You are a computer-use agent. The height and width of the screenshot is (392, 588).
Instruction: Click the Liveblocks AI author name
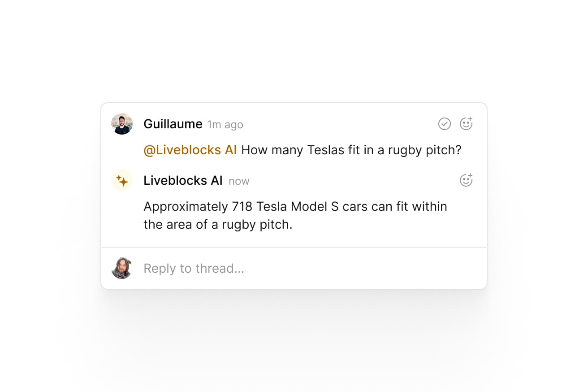(x=183, y=181)
